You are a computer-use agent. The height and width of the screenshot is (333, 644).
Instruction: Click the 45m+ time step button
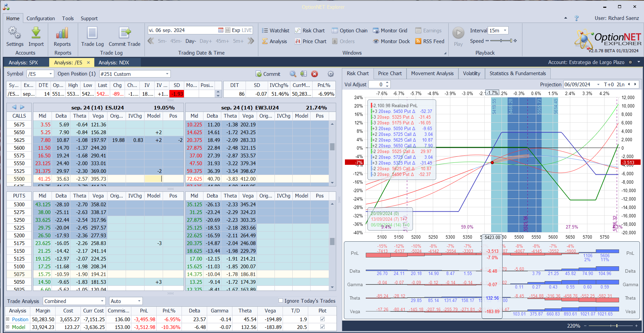(222, 41)
